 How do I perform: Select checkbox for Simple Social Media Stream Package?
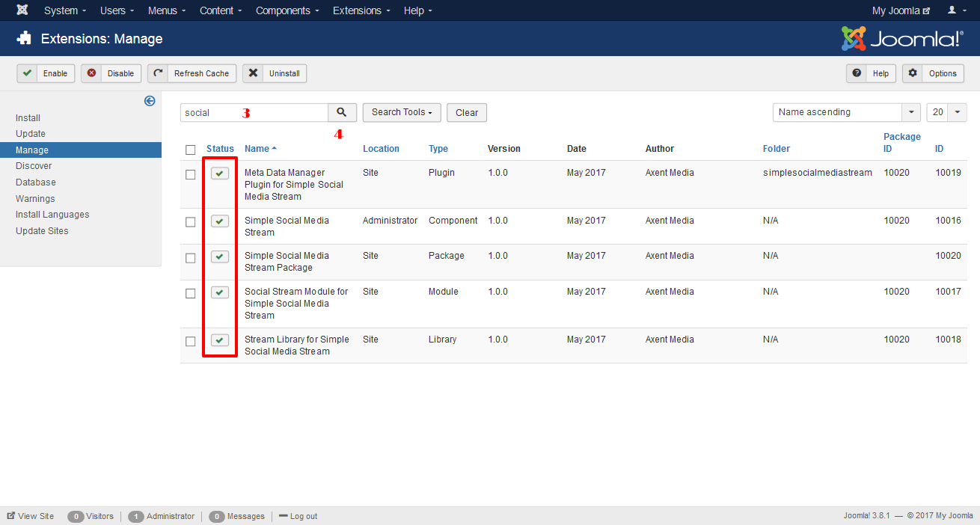tap(191, 257)
